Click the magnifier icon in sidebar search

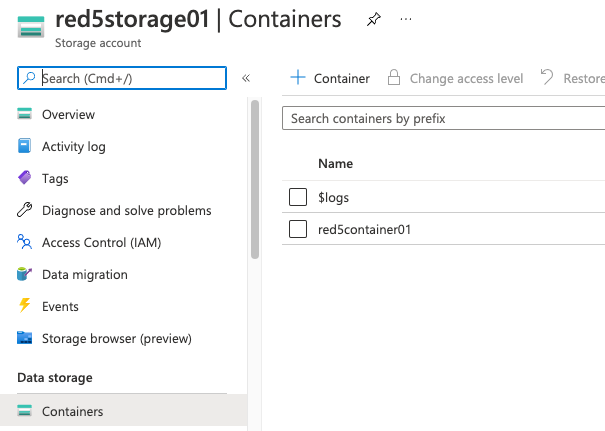click(x=29, y=78)
